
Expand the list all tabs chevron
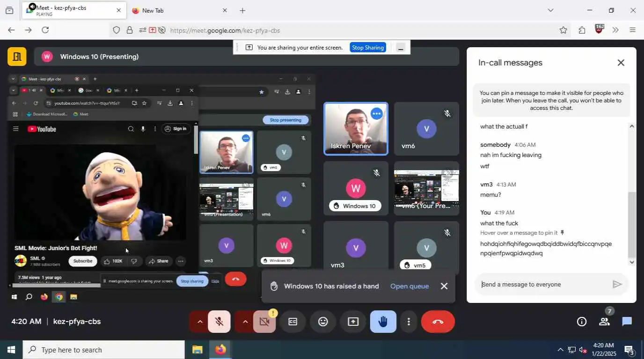(x=550, y=10)
